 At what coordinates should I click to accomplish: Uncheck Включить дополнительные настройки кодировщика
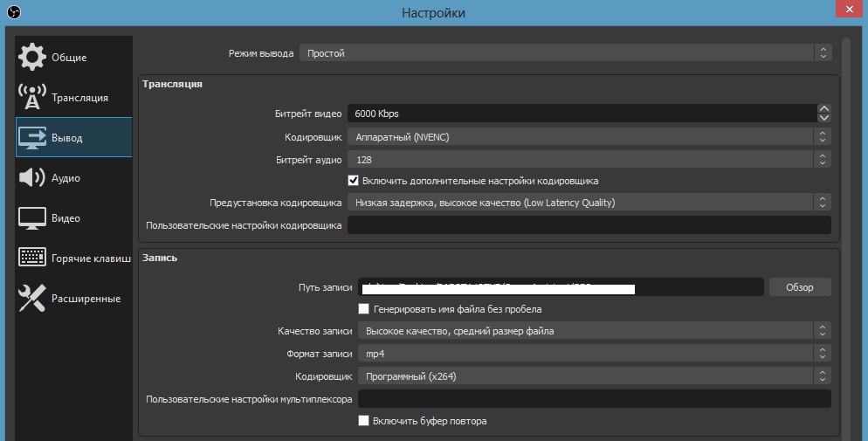[x=353, y=181]
